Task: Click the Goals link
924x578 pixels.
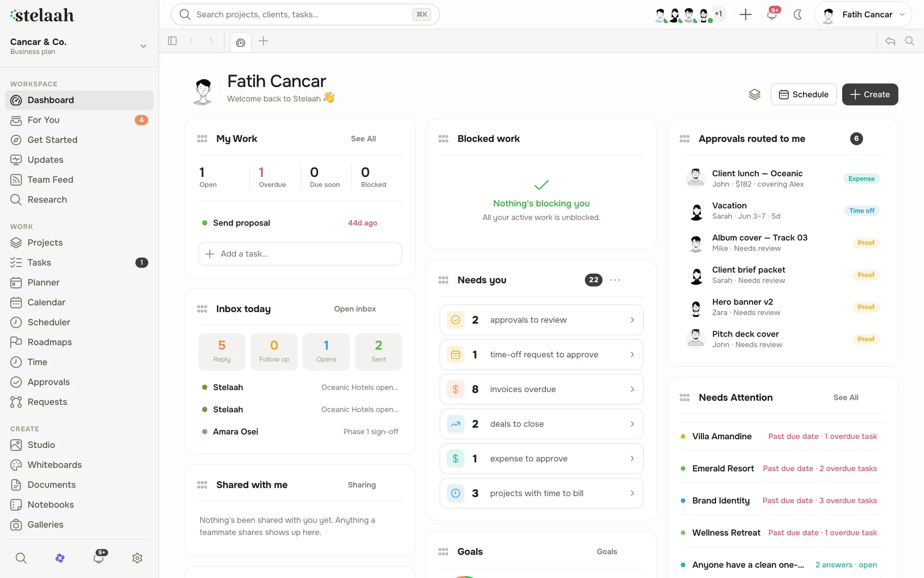Action: [x=607, y=552]
